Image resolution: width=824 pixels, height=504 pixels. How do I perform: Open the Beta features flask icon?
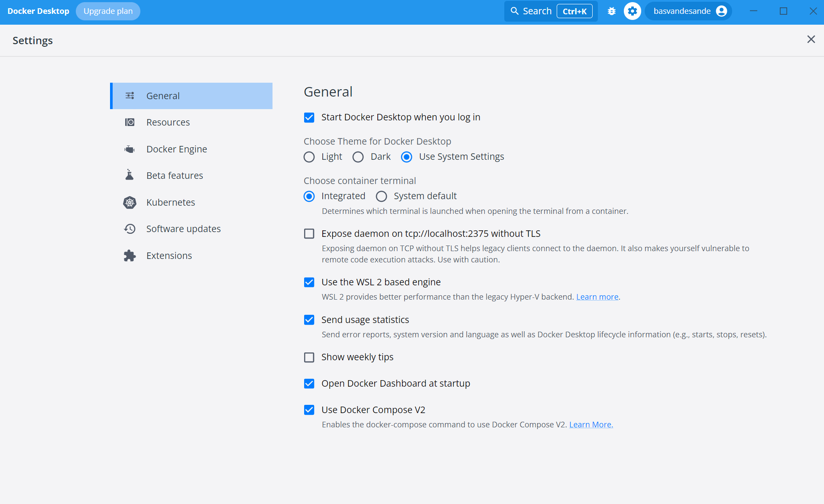[x=130, y=175]
